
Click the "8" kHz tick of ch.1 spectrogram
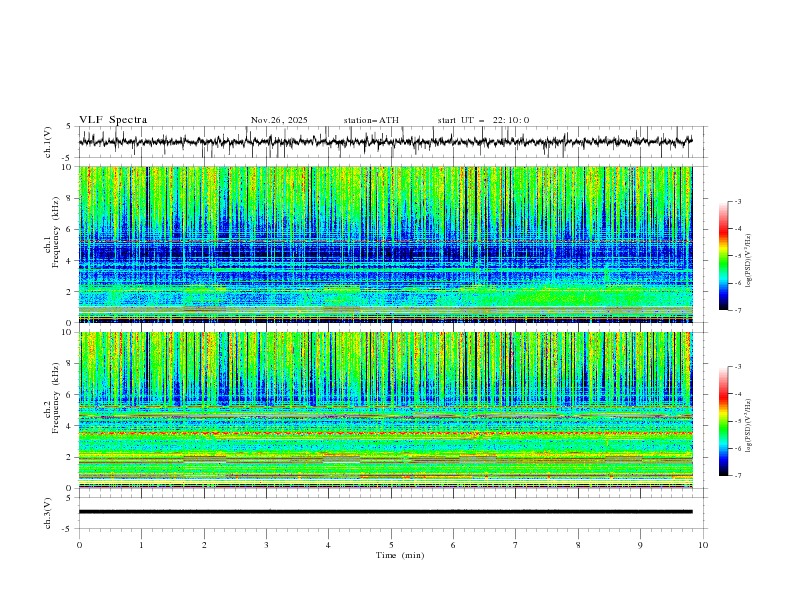[70, 198]
